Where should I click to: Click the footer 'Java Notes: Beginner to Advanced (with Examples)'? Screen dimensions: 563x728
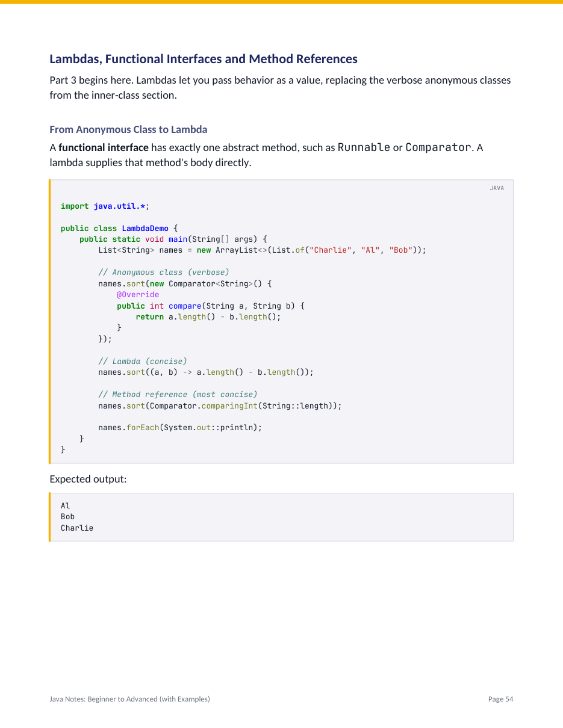(x=129, y=699)
